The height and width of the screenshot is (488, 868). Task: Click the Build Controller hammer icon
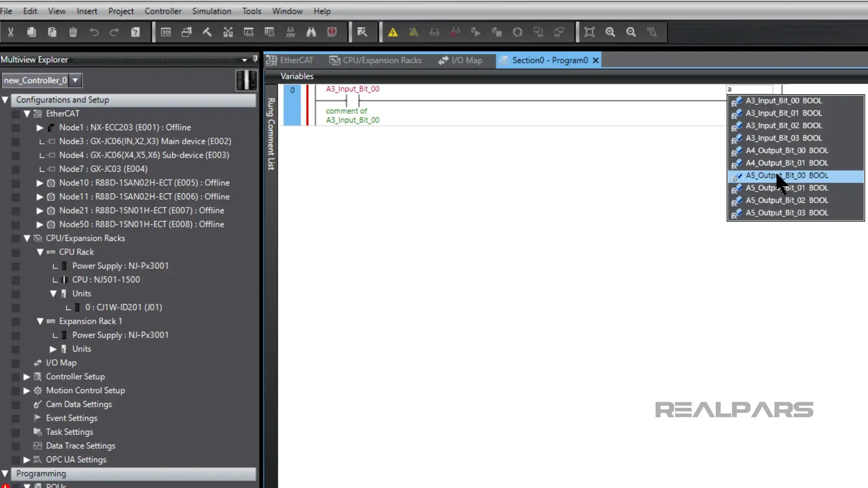click(x=207, y=32)
